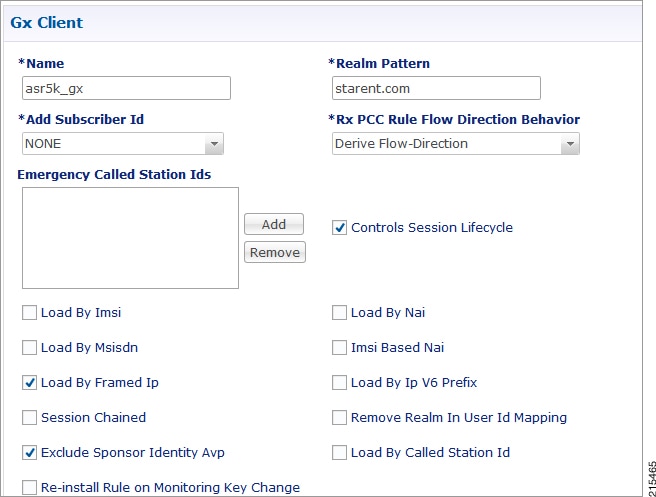Screen dimensions: 656x497
Task: Tick the Imsi Based Nai checkbox
Action: pos(339,348)
